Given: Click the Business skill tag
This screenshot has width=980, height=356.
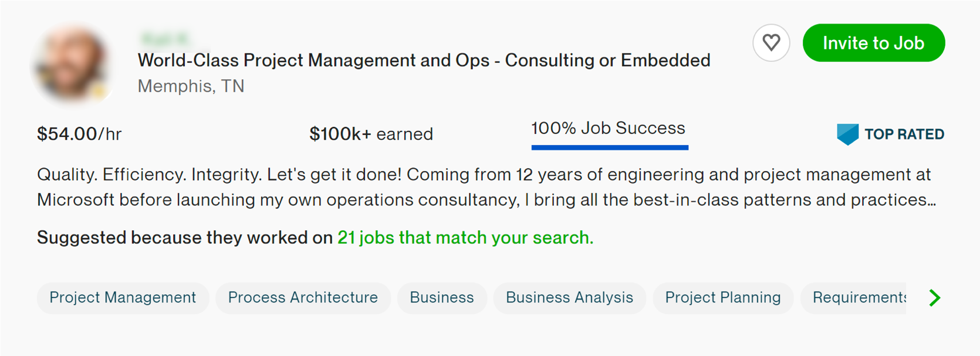Looking at the screenshot, I should tap(442, 298).
